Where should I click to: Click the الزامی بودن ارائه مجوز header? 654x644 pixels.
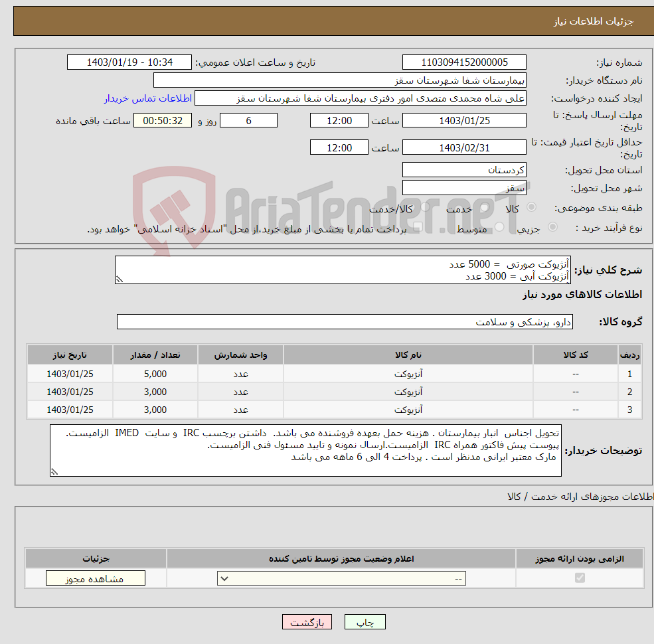[580, 558]
